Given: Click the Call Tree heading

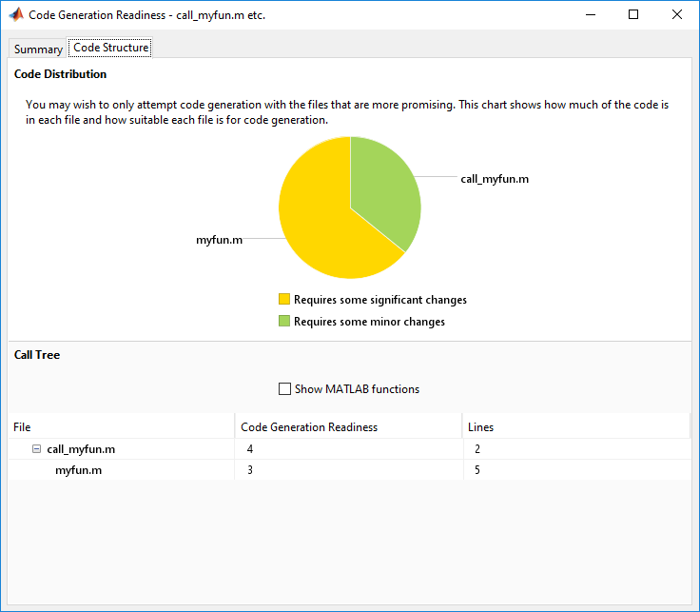Looking at the screenshot, I should [x=37, y=355].
